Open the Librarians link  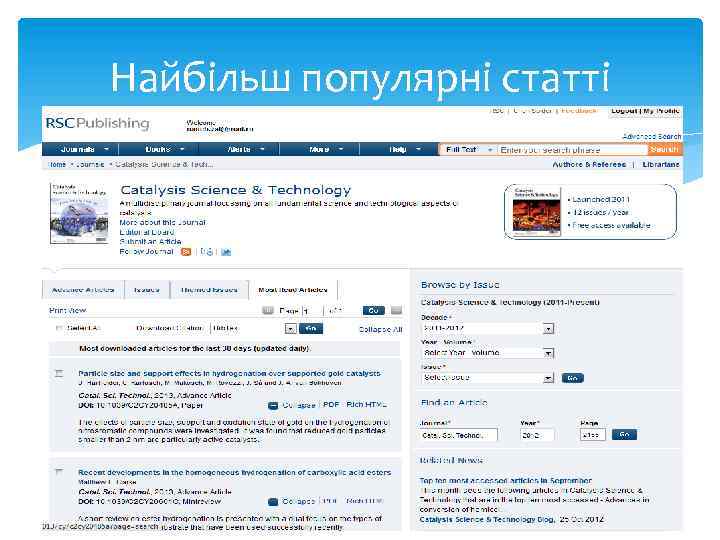(661, 164)
